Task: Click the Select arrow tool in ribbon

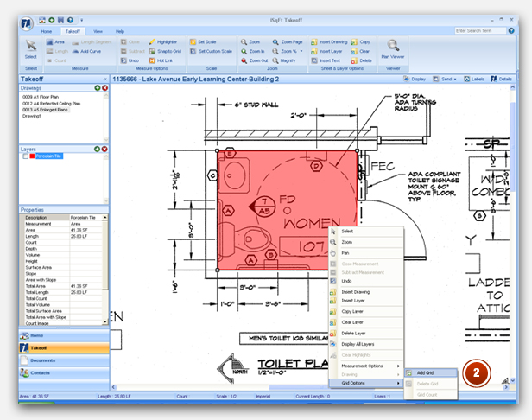Action: pos(31,49)
